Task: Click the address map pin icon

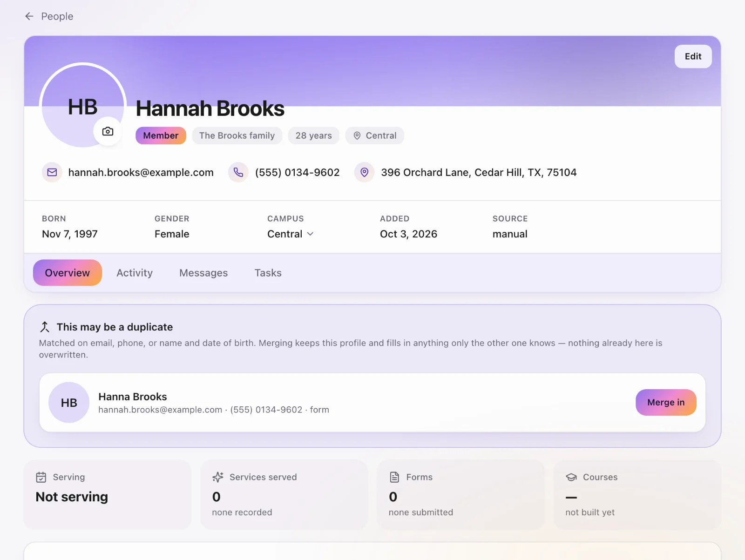Action: point(365,172)
